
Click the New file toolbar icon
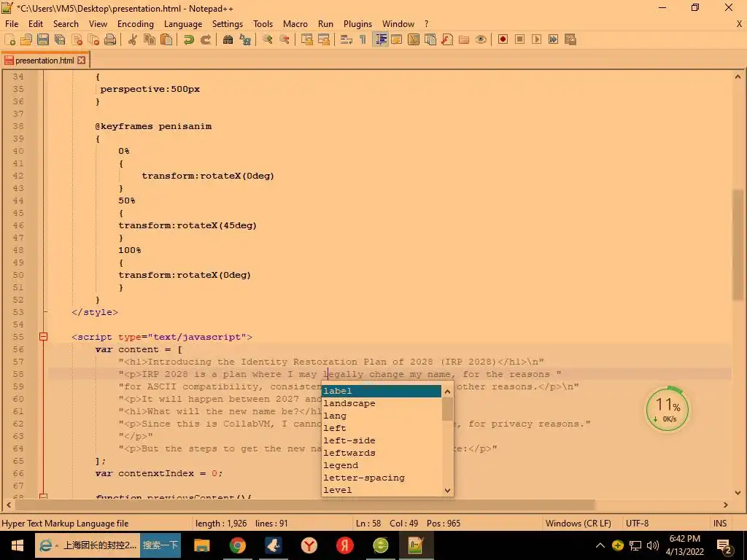point(10,39)
